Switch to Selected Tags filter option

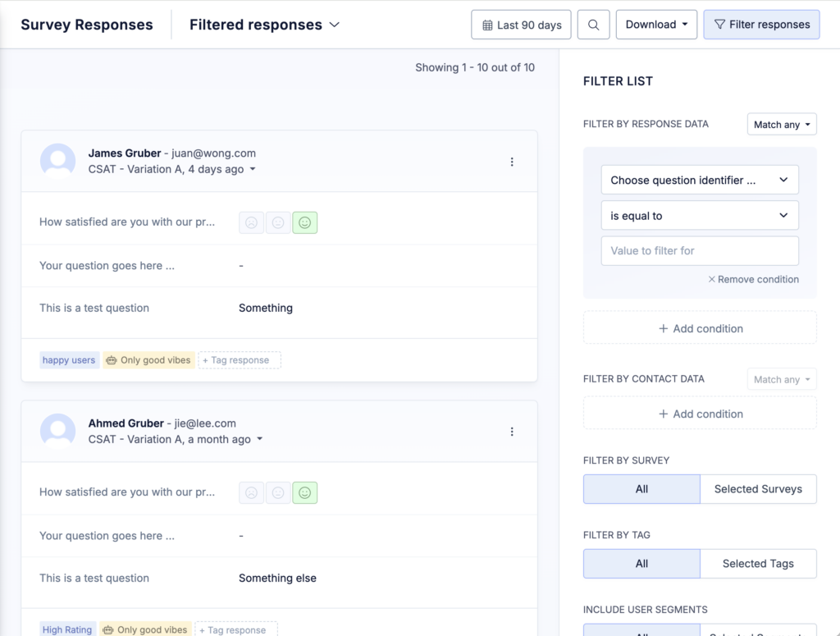point(758,564)
